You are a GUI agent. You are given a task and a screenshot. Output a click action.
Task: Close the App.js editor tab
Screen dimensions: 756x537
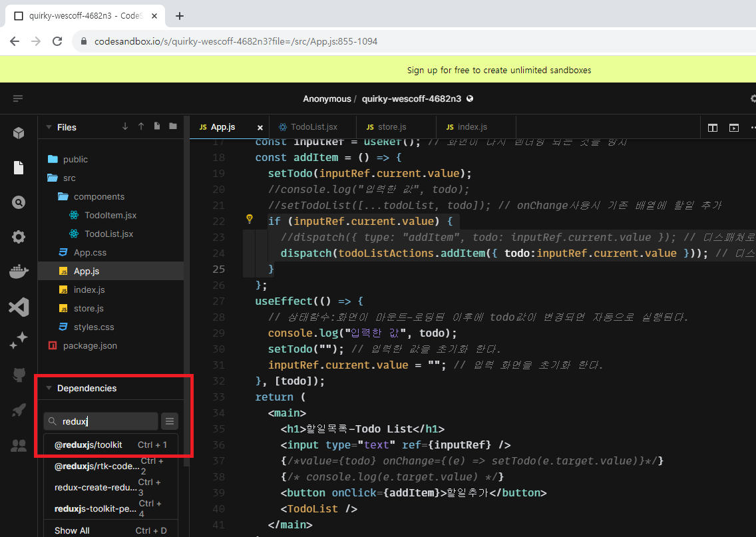click(x=260, y=128)
